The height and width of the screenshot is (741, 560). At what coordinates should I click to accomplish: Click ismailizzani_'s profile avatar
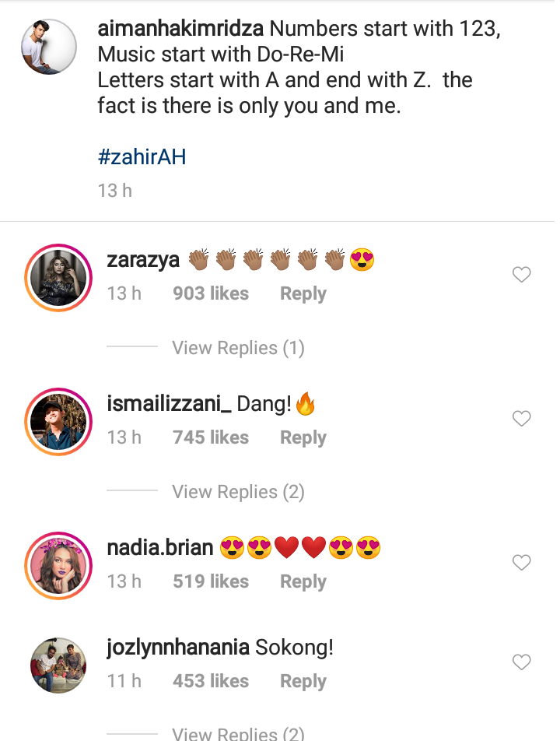pos(58,421)
